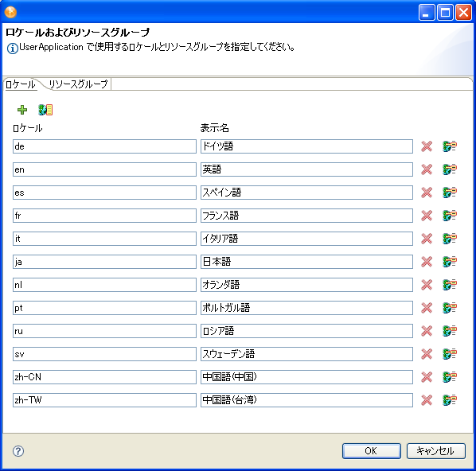Click the ロシア語 display name field
Image resolution: width=476 pixels, height=471 pixels.
pyautogui.click(x=306, y=331)
